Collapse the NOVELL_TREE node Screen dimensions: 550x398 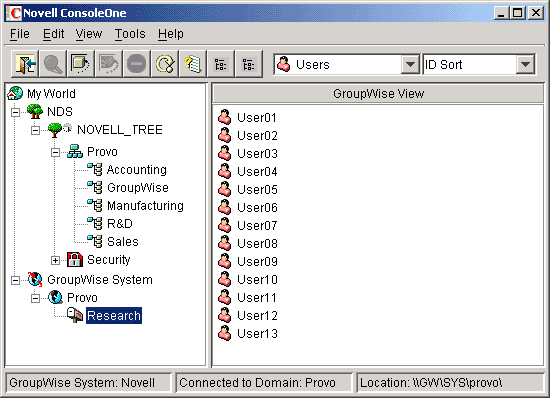pyautogui.click(x=35, y=130)
